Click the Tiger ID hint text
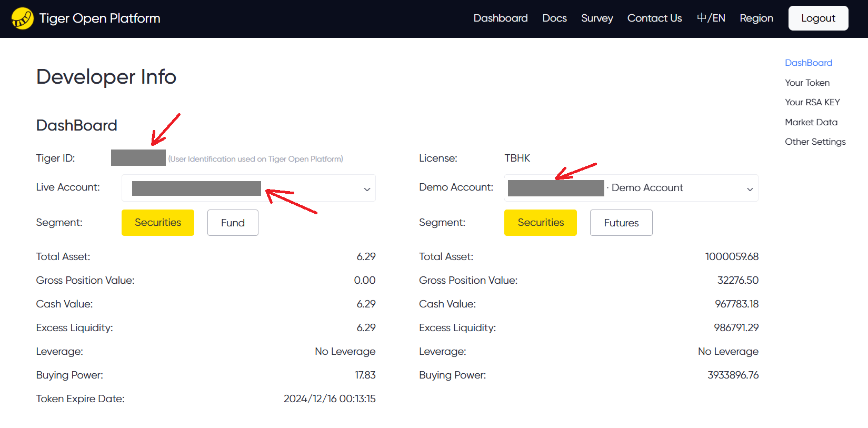 [x=255, y=159]
